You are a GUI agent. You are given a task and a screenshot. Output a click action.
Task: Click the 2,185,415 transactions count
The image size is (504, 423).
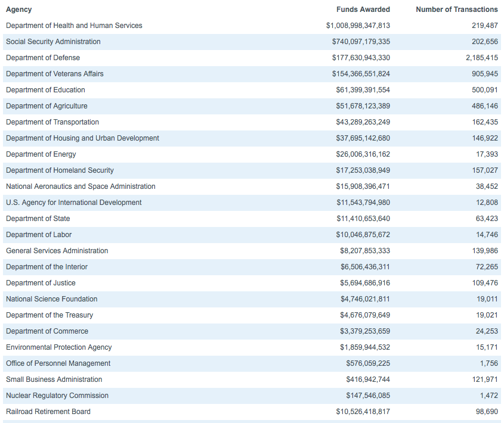coord(482,58)
